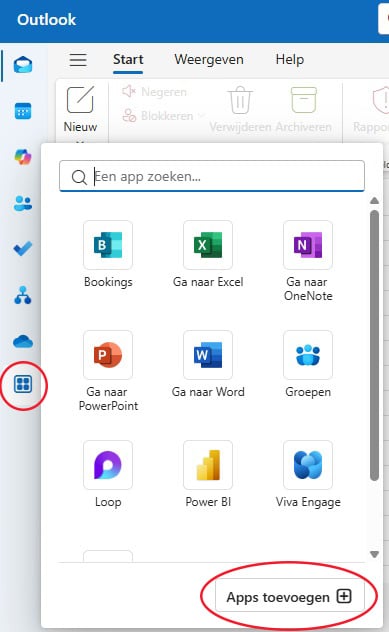Expand the Blokkeren dropdown arrow
The image size is (389, 632).
pos(201,116)
